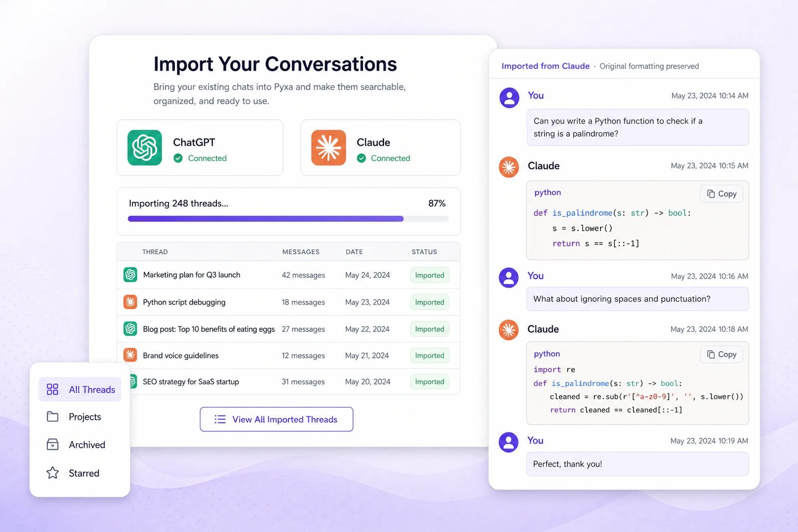Image resolution: width=798 pixels, height=532 pixels.
Task: Click 42 messages cell
Action: [303, 275]
